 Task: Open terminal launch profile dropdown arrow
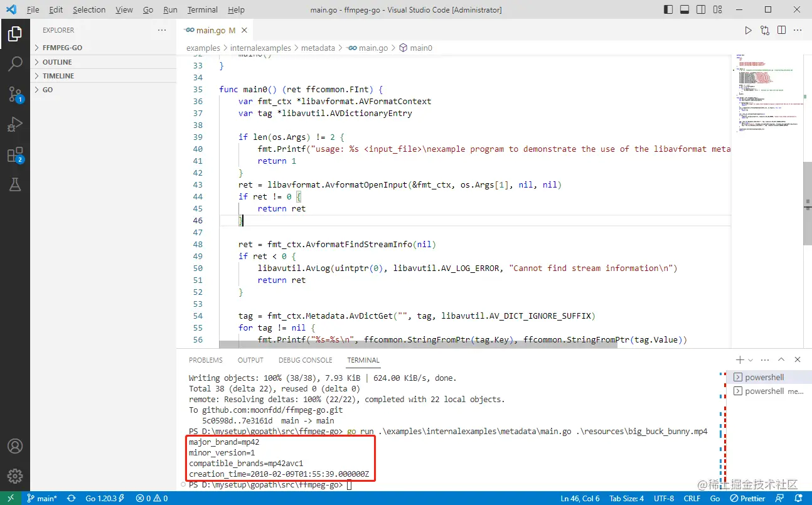coord(751,360)
